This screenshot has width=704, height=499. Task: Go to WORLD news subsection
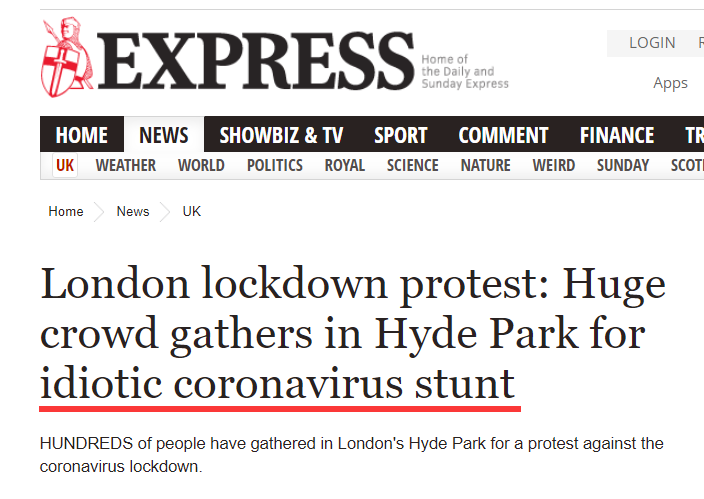point(201,165)
